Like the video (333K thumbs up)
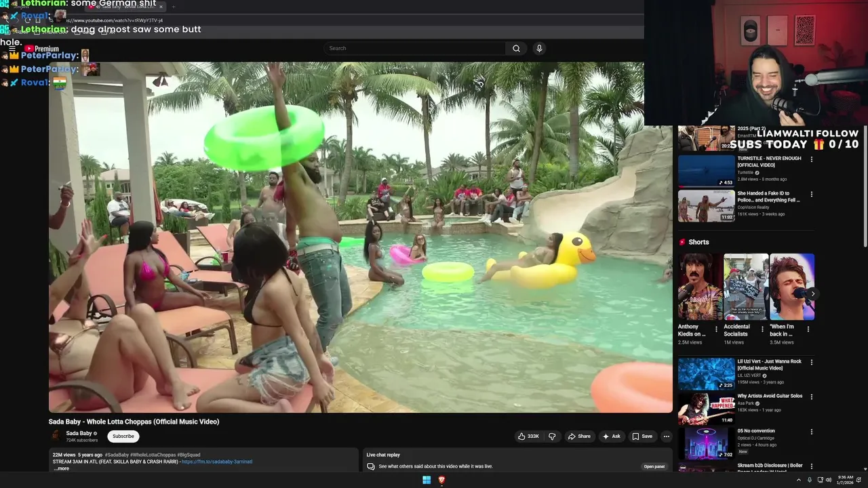868x488 pixels. click(x=528, y=436)
